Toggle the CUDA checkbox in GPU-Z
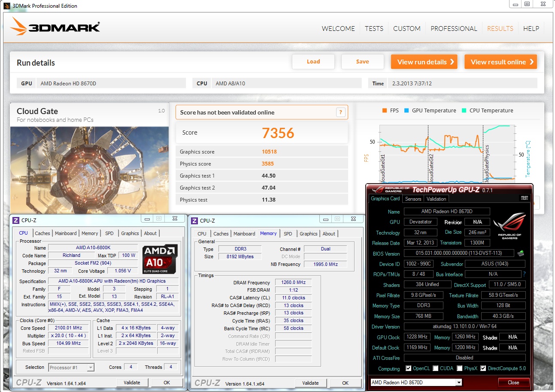 (x=436, y=368)
